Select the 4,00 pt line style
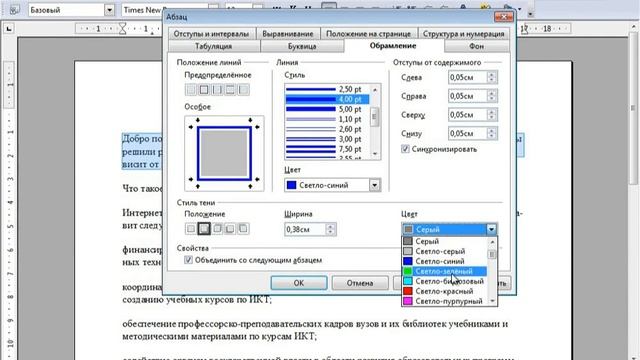Image resolution: width=640 pixels, height=360 pixels. (327, 99)
